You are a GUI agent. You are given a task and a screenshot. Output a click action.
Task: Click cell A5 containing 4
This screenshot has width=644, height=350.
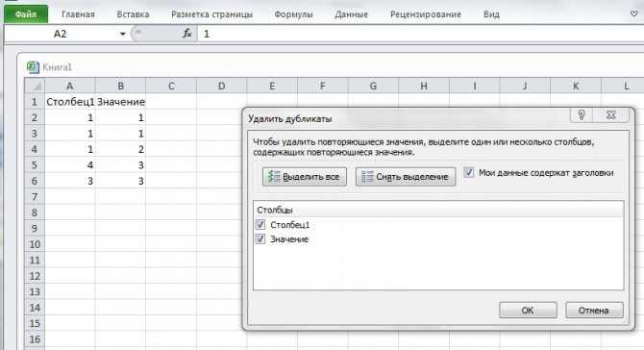[x=70, y=165]
